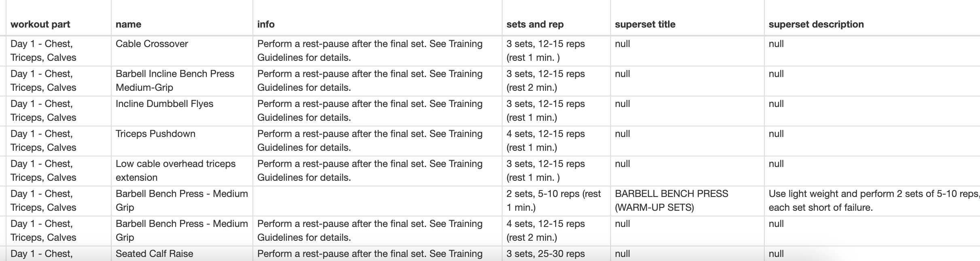Viewport: 980px width, 261px height.
Task: Click the "workout part" column header
Action: coord(40,24)
